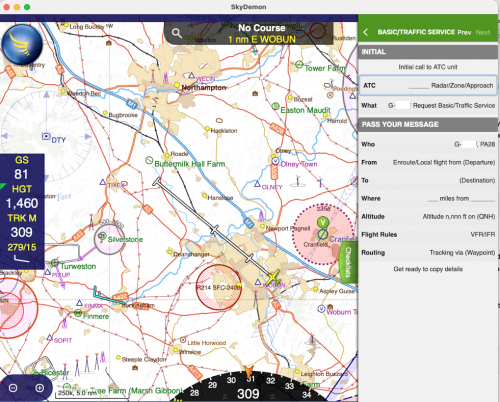Screen dimensions: 500x402
Task: Click the What Request Basic/Traffic Service row
Action: point(428,106)
